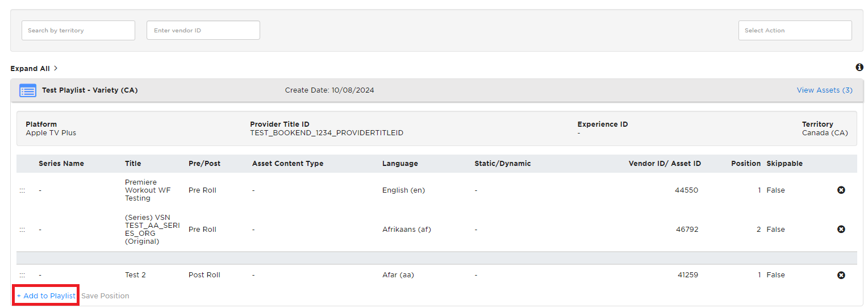868x308 pixels.
Task: Remove the Premiere Workout WF Testing row
Action: click(x=841, y=190)
